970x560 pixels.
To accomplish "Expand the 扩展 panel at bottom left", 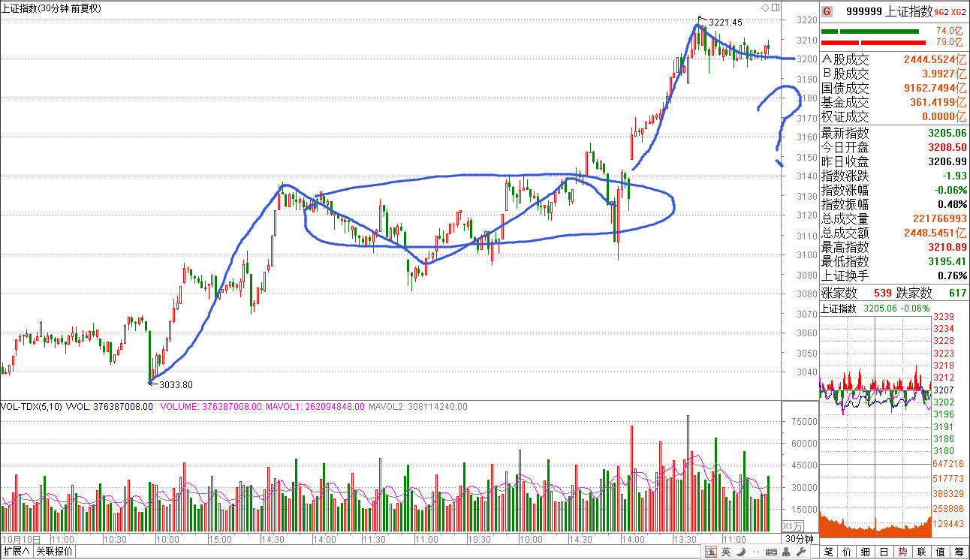I will [16, 552].
